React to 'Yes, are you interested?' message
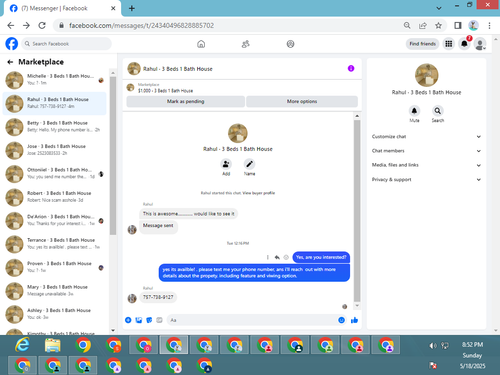The width and height of the screenshot is (500, 375). click(286, 257)
